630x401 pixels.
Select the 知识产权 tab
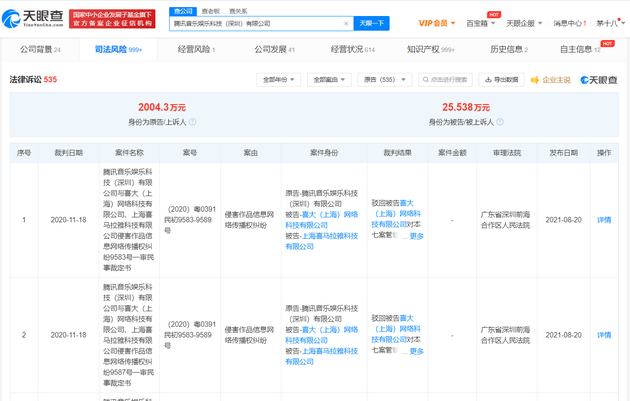click(430, 49)
